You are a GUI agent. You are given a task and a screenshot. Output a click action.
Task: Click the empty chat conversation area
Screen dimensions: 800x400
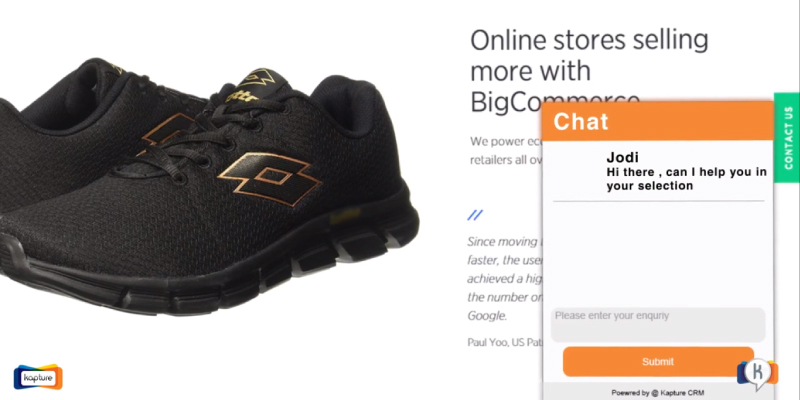pos(658,254)
